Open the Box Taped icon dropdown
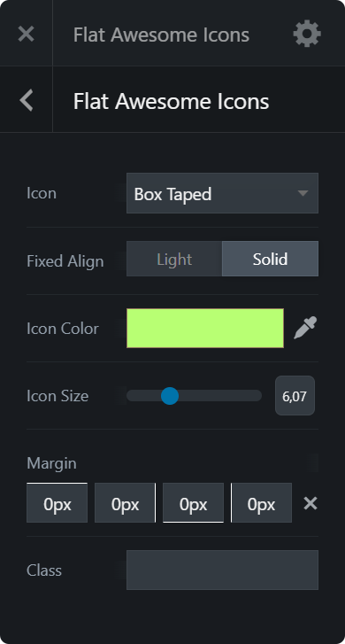The image size is (345, 644). tap(222, 193)
